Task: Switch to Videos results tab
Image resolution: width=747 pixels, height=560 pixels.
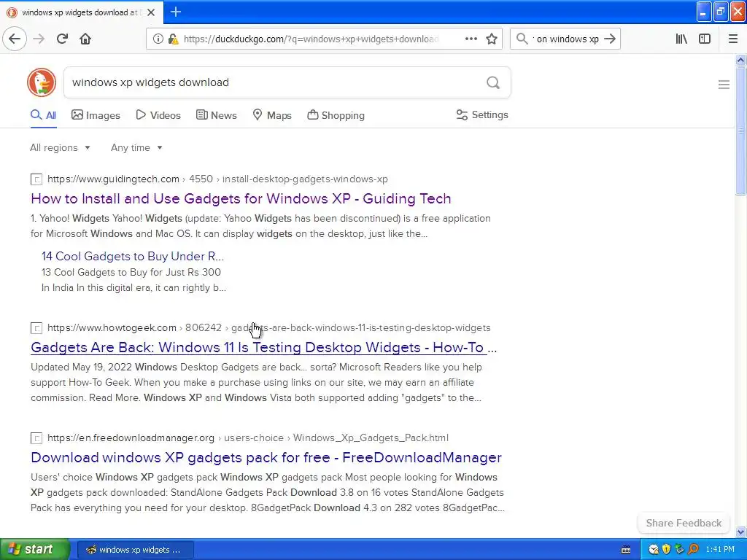Action: [x=158, y=115]
